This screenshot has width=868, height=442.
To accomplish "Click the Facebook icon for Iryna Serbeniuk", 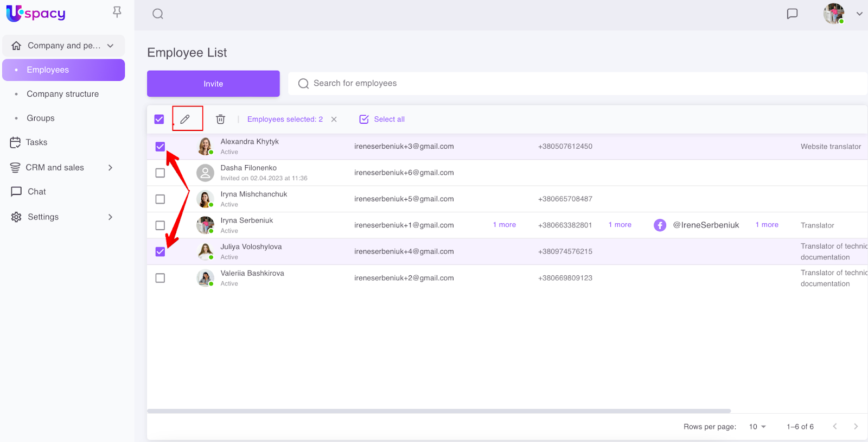I will [660, 225].
